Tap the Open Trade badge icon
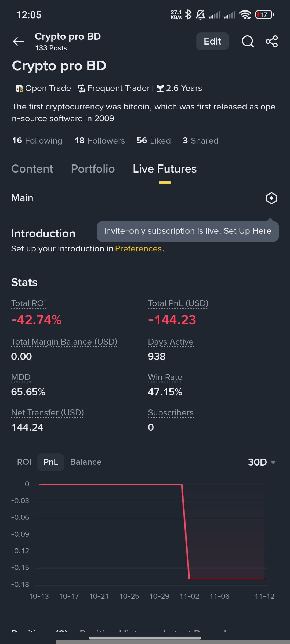 click(19, 88)
